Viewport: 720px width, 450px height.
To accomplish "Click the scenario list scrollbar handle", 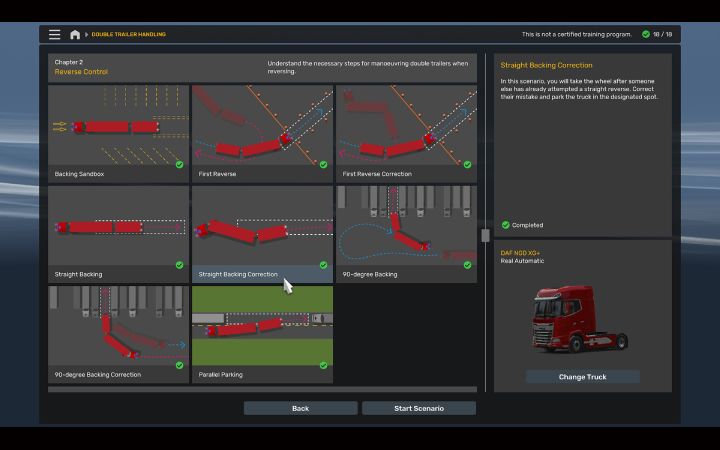I will (x=485, y=236).
